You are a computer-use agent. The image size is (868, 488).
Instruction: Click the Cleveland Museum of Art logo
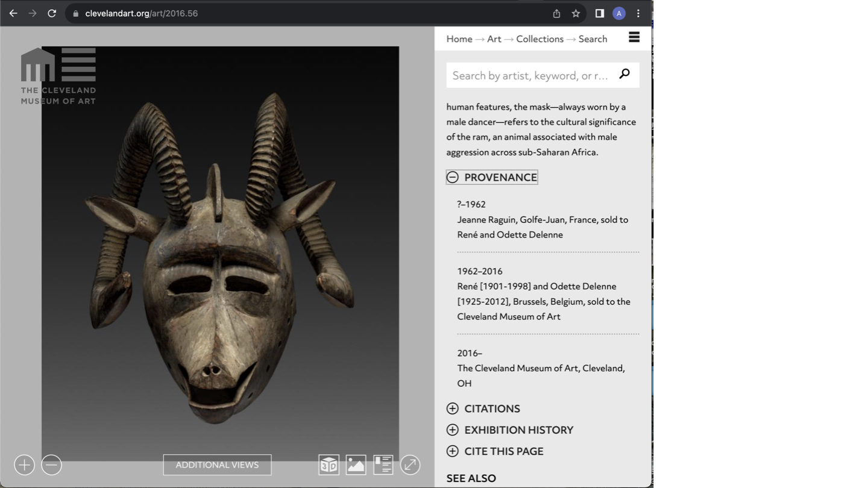(58, 77)
